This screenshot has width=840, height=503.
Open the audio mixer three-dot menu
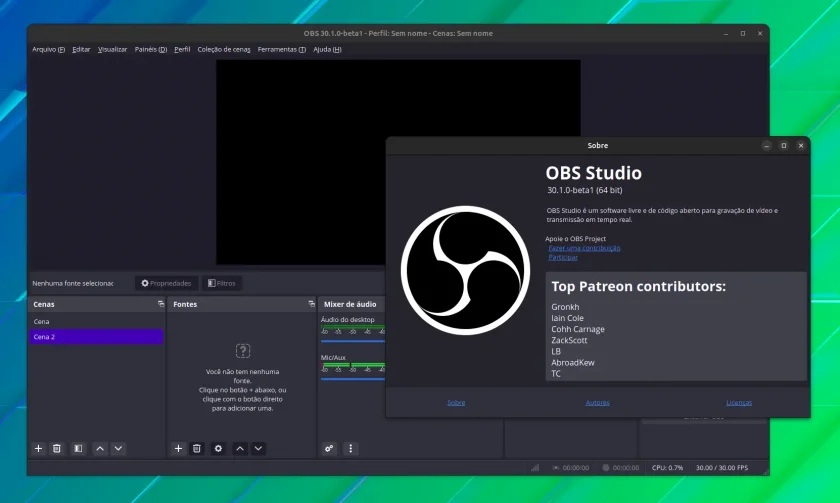[350, 448]
